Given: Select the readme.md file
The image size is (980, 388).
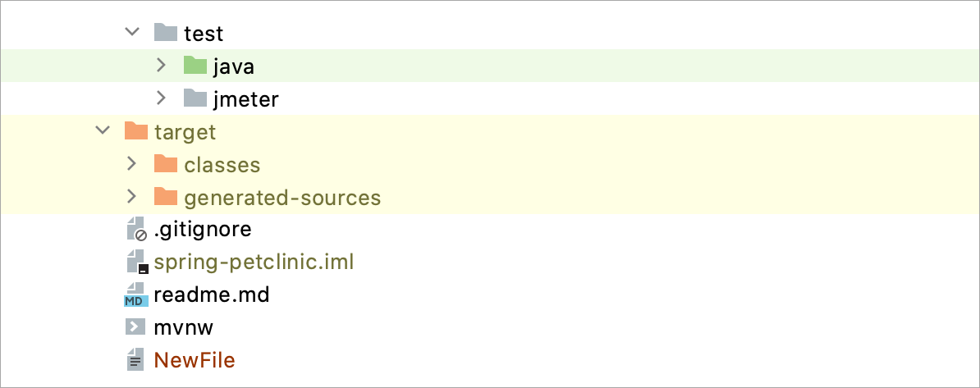Looking at the screenshot, I should (211, 295).
